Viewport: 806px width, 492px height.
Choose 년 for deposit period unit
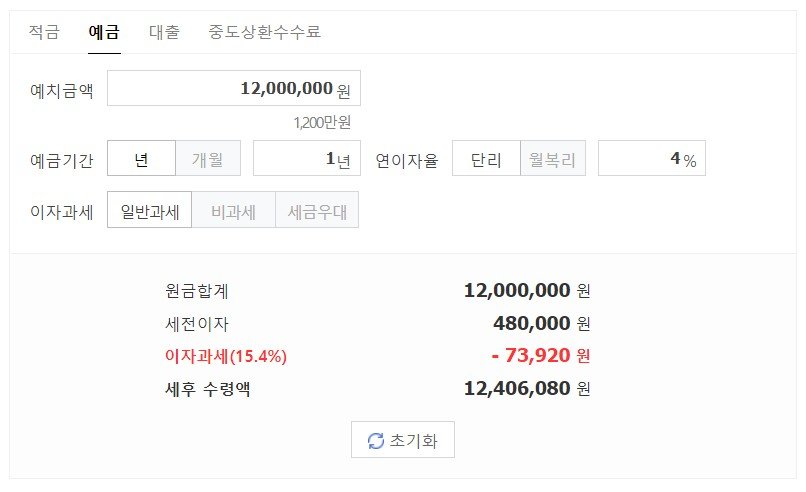coord(141,158)
